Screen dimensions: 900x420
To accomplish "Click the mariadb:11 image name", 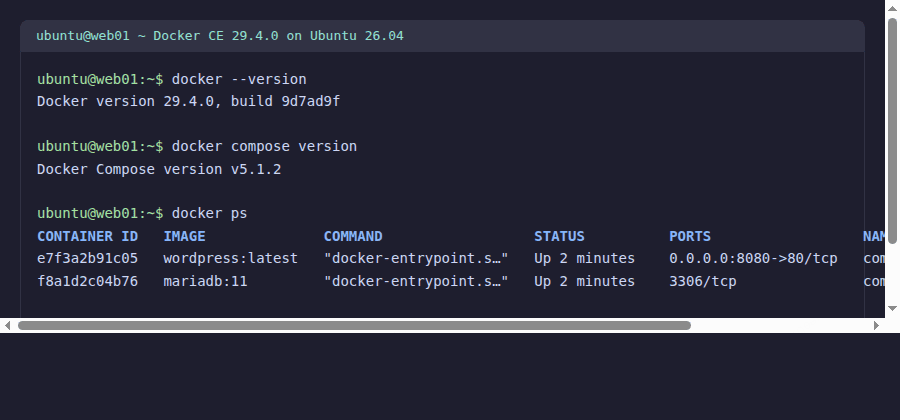I will point(205,282).
